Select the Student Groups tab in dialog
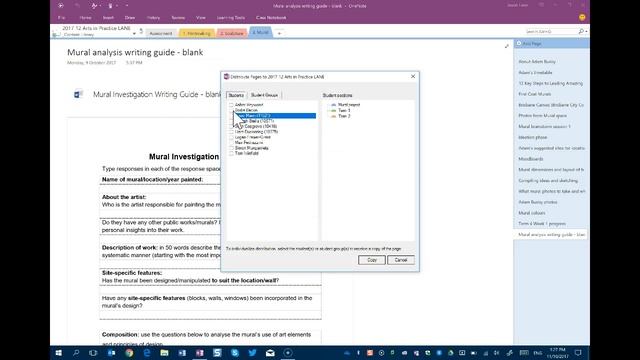 (264, 95)
